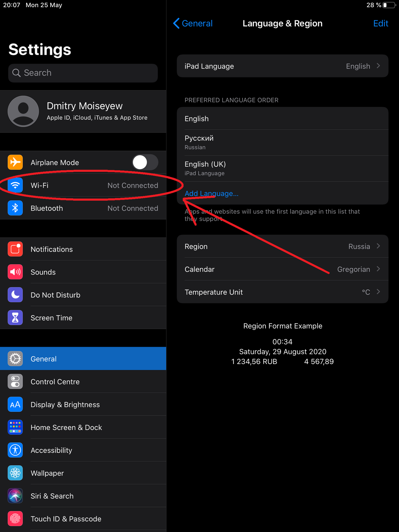Tap the Touch ID fingerprint icon
Screen dimensions: 399x532
coord(15,519)
